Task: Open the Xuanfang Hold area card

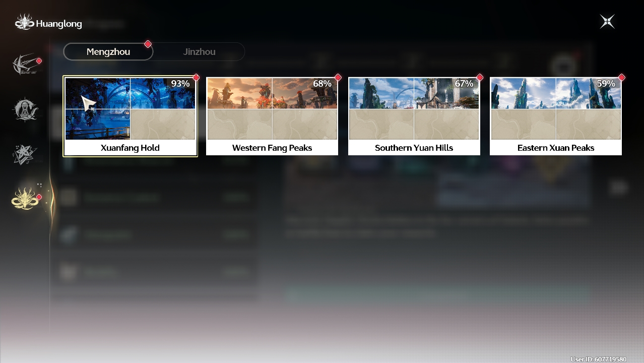Action: 131,116
